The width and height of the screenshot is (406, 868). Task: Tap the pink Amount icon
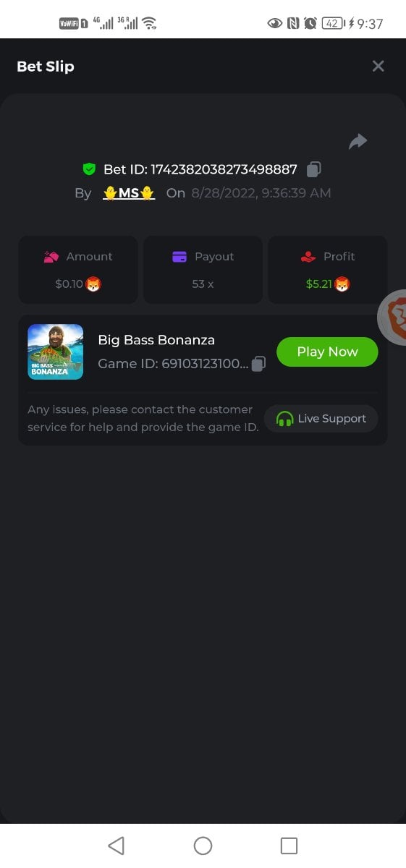[x=51, y=257]
